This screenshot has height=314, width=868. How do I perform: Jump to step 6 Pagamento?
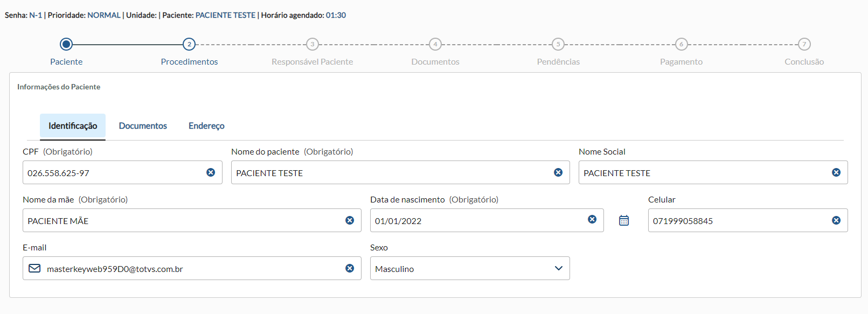(x=681, y=44)
